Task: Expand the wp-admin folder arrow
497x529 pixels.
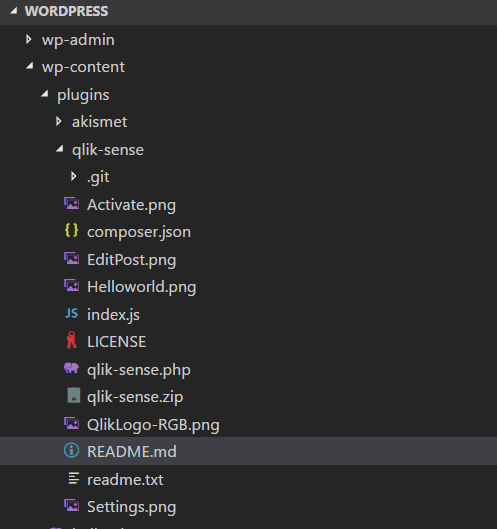Action: point(29,39)
